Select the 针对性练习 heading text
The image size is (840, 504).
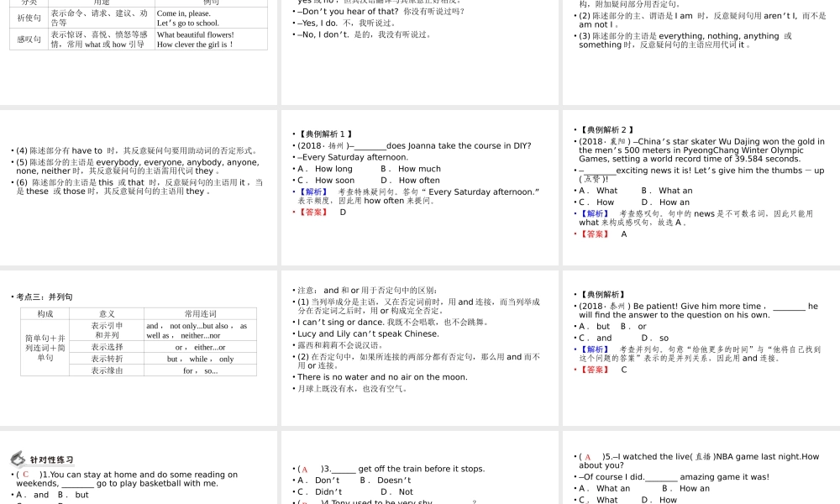tap(51, 459)
